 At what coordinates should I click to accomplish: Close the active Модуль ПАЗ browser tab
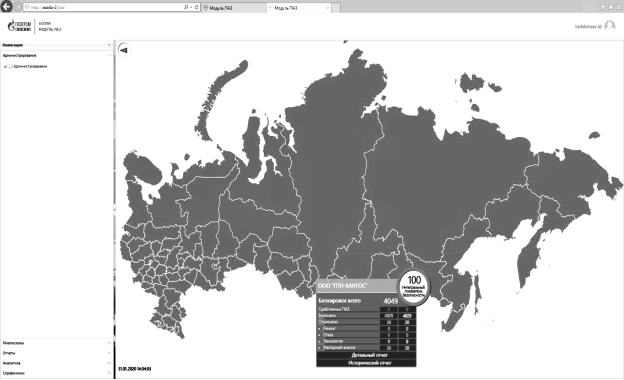pos(328,8)
